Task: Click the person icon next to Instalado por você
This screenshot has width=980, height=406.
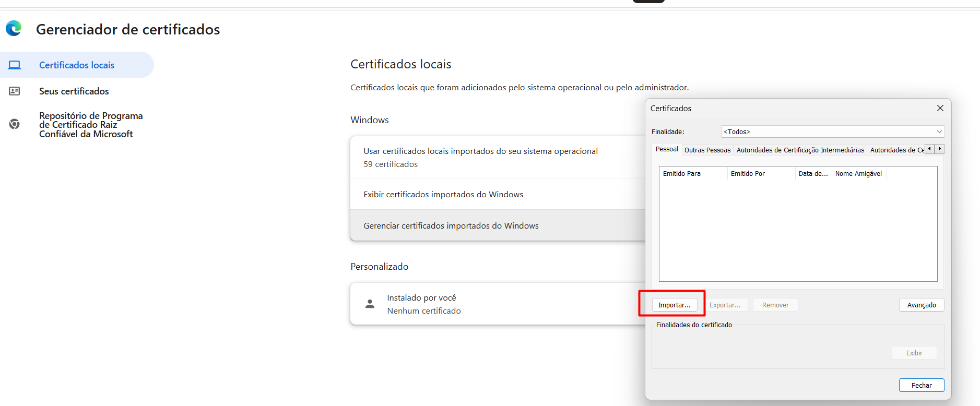Action: click(x=370, y=304)
